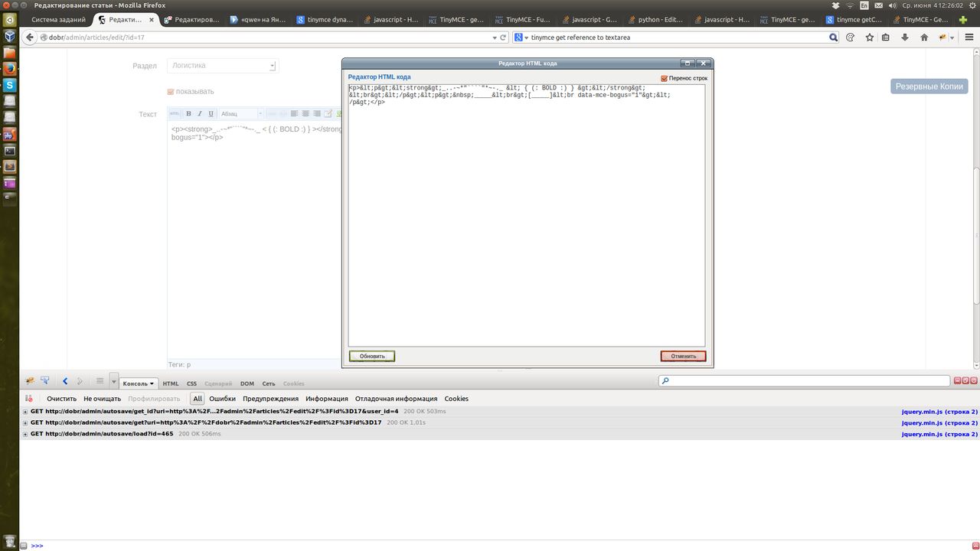Expand the autosave/get?url request row

pyautogui.click(x=25, y=422)
